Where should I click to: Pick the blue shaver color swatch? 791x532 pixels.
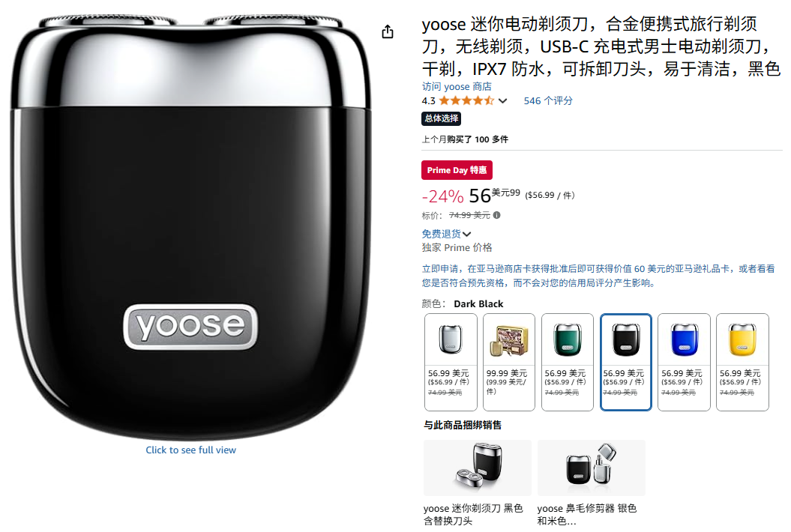[x=684, y=362]
